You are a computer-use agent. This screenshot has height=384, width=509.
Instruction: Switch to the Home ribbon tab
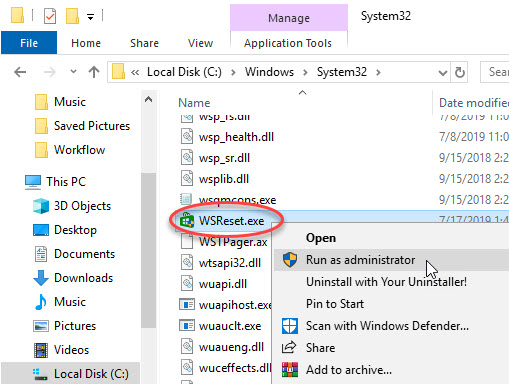click(x=86, y=43)
